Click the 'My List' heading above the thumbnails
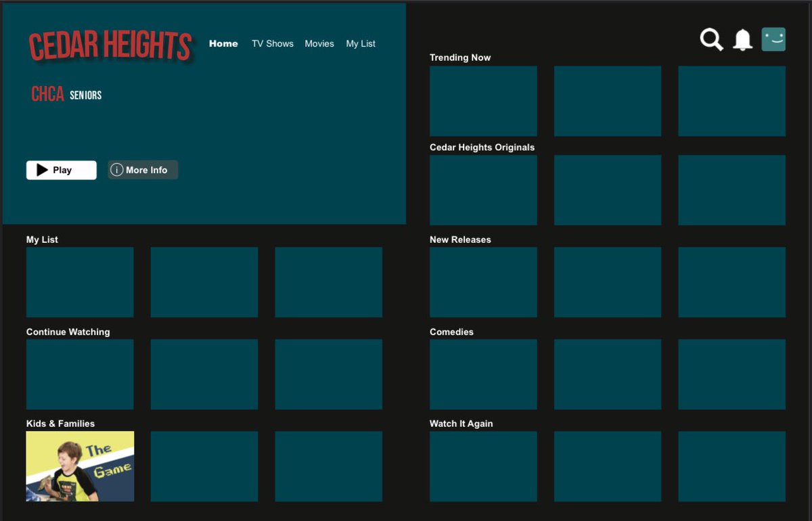This screenshot has height=521, width=812. (x=42, y=240)
